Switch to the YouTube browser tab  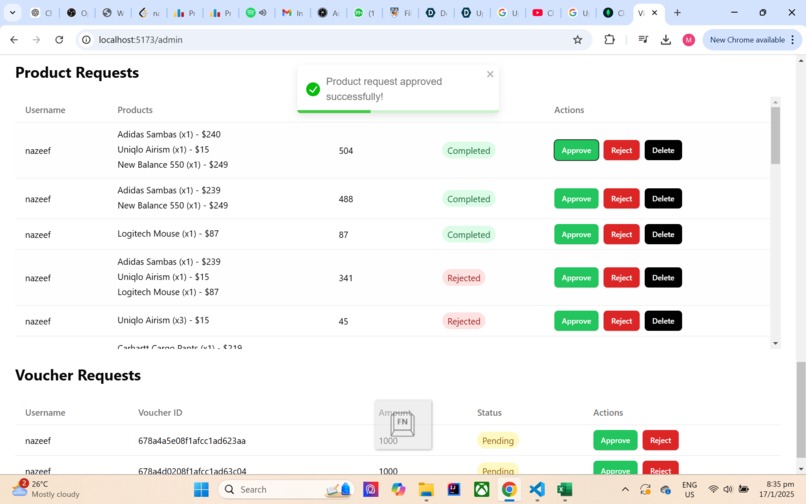[543, 13]
